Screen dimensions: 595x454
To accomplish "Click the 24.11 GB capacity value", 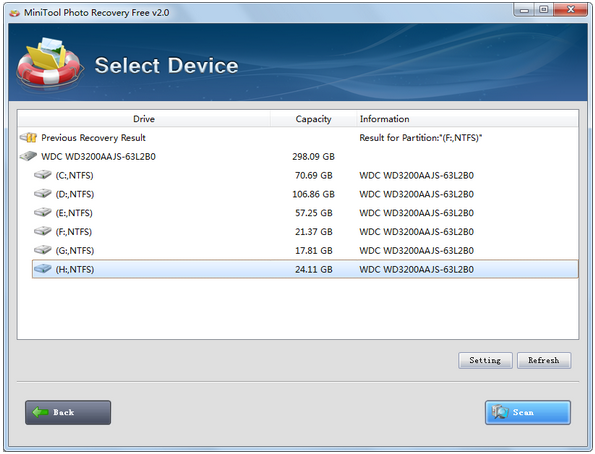I will click(314, 269).
